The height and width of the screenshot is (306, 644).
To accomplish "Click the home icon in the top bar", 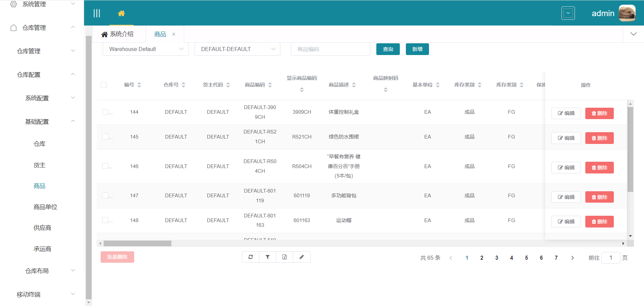I will [121, 13].
